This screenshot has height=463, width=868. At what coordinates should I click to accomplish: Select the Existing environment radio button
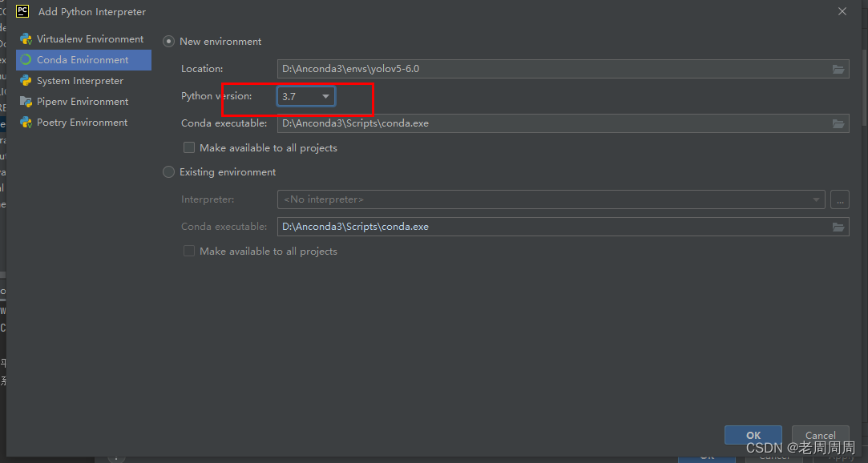(x=169, y=172)
